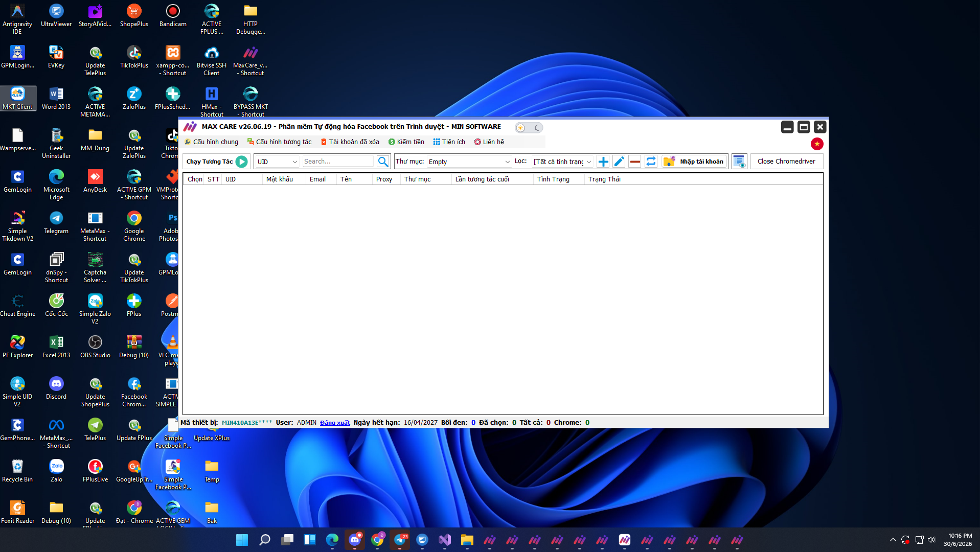
Task: Open the Tiện ích menu
Action: point(449,142)
